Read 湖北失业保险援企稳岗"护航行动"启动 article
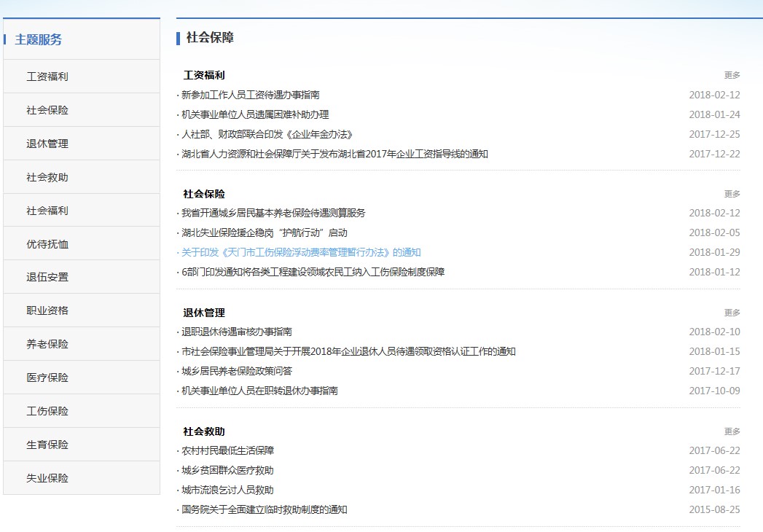The width and height of the screenshot is (763, 532). (265, 232)
